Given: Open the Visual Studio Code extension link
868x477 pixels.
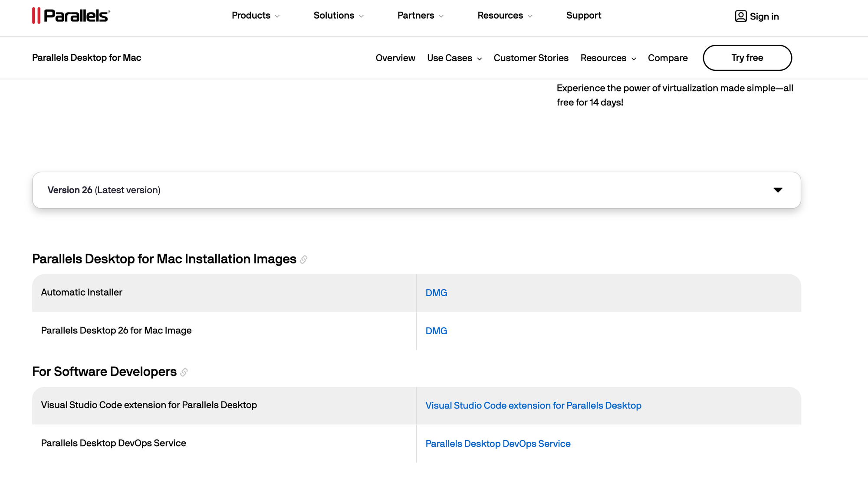Looking at the screenshot, I should [533, 406].
